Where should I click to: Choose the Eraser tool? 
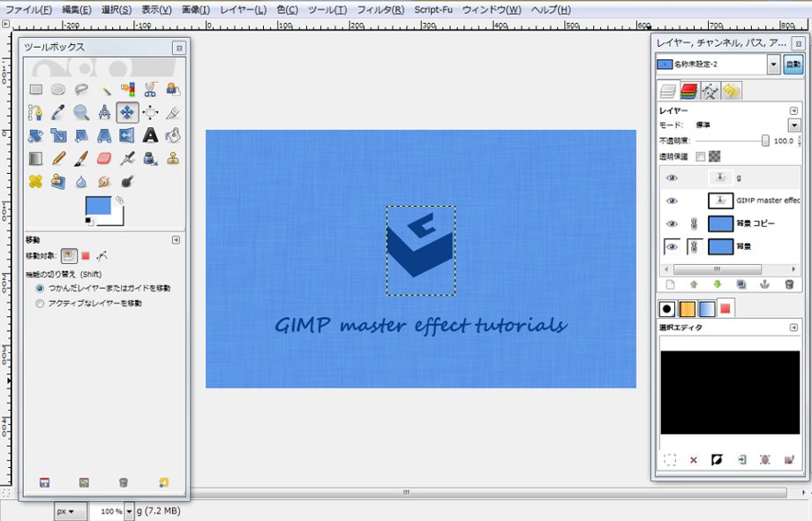(x=105, y=159)
